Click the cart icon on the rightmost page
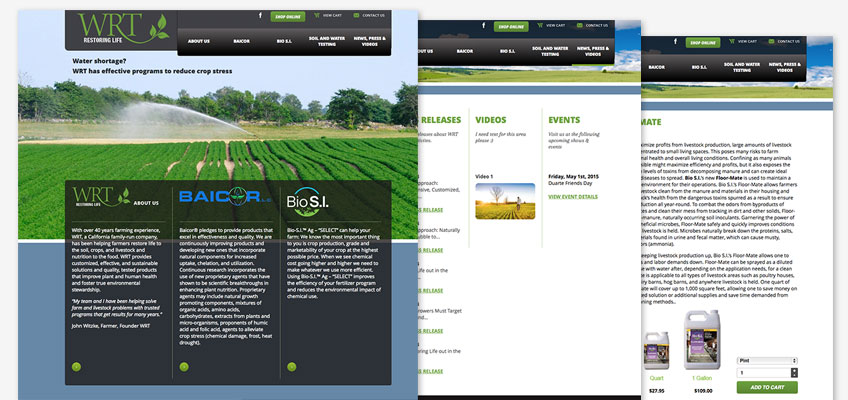Screen dimensions: 848x400 732,41
